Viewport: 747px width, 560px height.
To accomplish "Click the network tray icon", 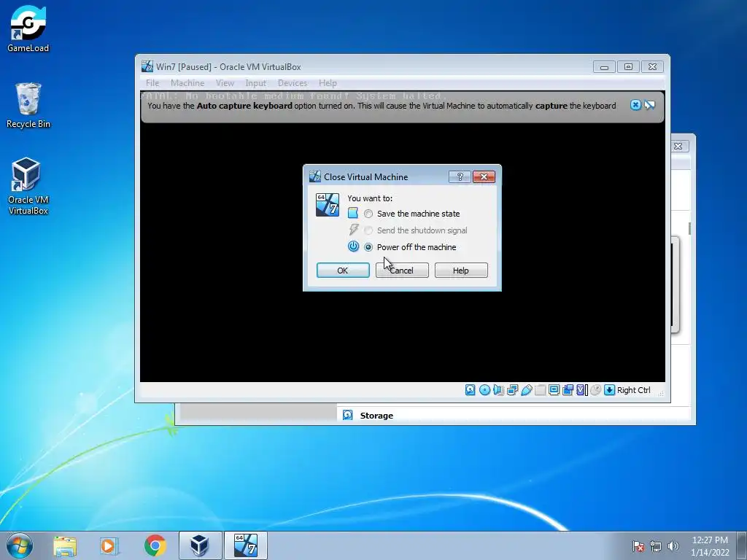I will tap(656, 546).
